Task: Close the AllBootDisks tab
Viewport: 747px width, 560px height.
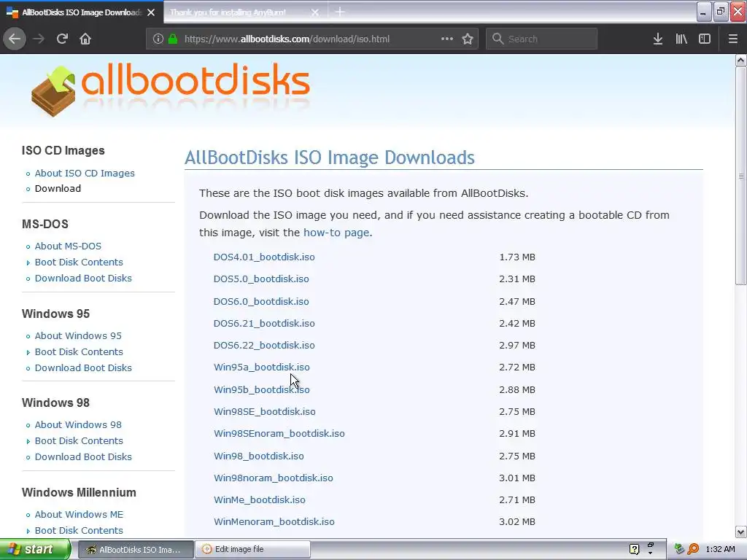Action: pos(151,12)
